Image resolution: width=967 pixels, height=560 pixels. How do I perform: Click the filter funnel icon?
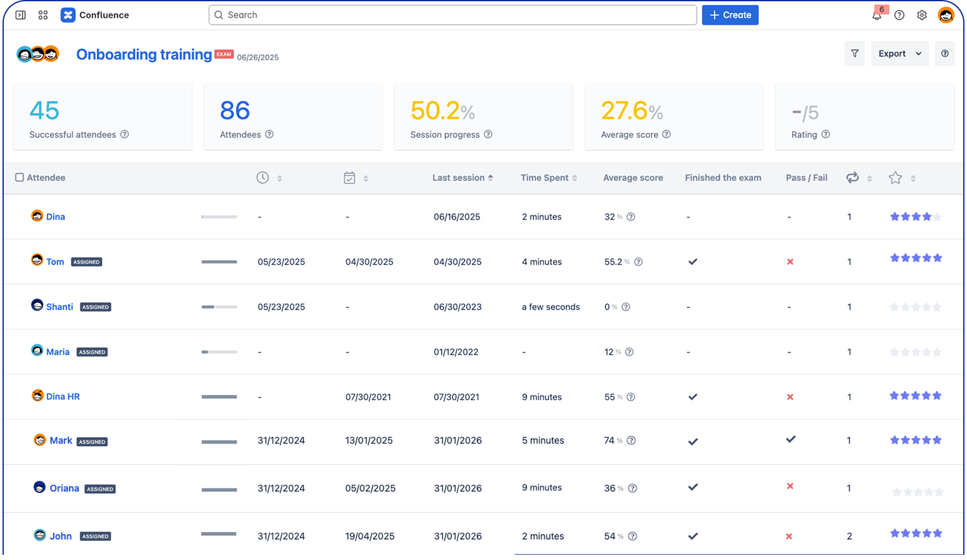tap(854, 54)
